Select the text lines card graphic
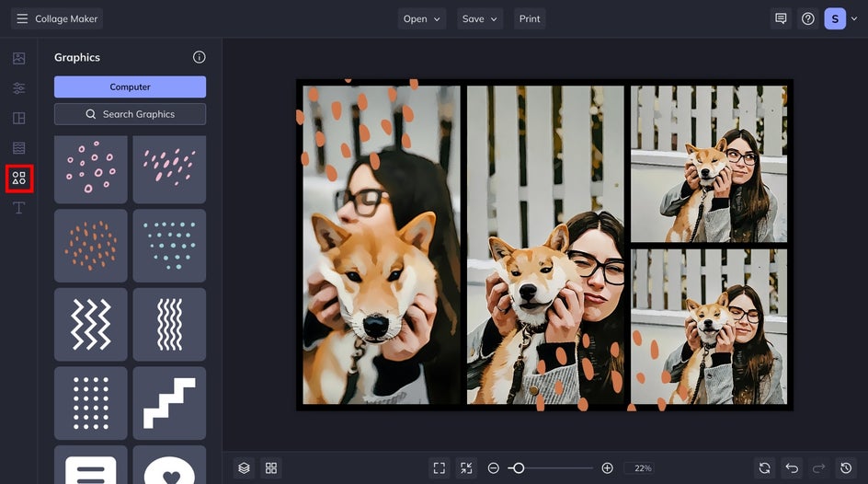This screenshot has width=868, height=484. point(91,466)
